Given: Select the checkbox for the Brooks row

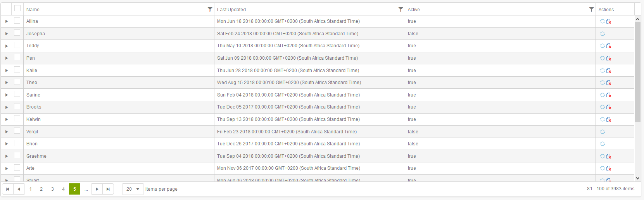Looking at the screenshot, I should 17,106.
